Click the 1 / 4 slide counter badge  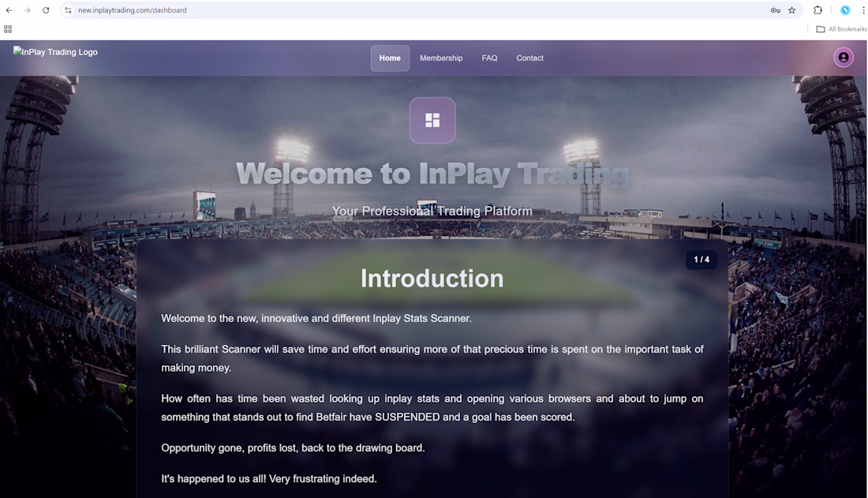coord(702,259)
